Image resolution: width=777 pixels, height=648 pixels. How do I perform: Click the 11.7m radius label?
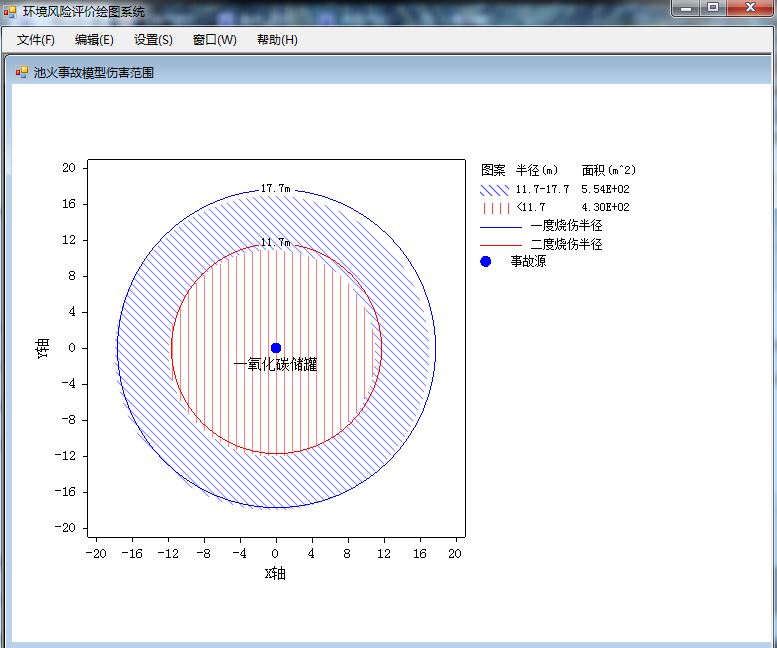tap(276, 242)
